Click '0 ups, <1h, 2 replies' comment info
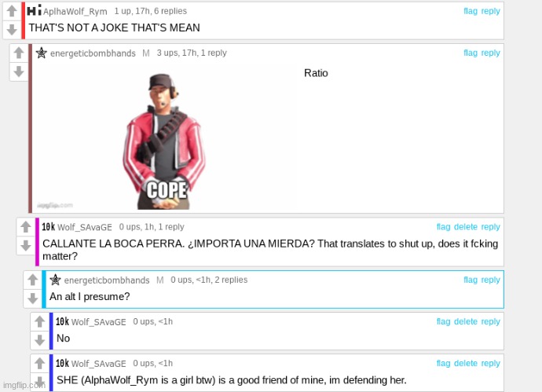 coord(209,280)
